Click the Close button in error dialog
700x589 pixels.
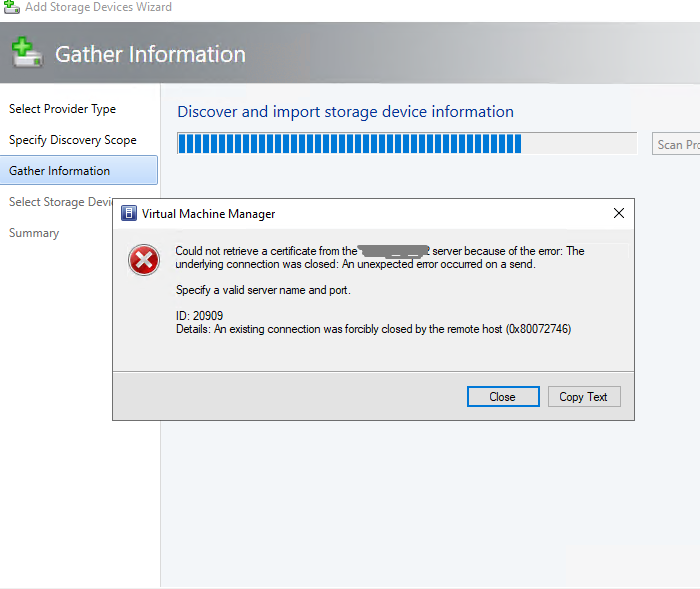(503, 397)
